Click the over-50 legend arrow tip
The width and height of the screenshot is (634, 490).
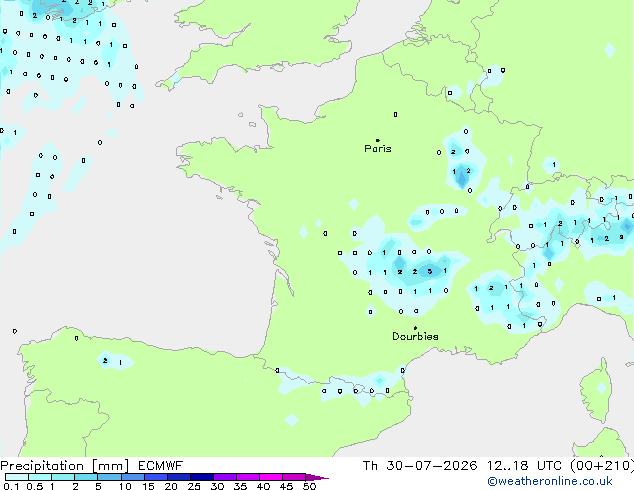(317, 477)
